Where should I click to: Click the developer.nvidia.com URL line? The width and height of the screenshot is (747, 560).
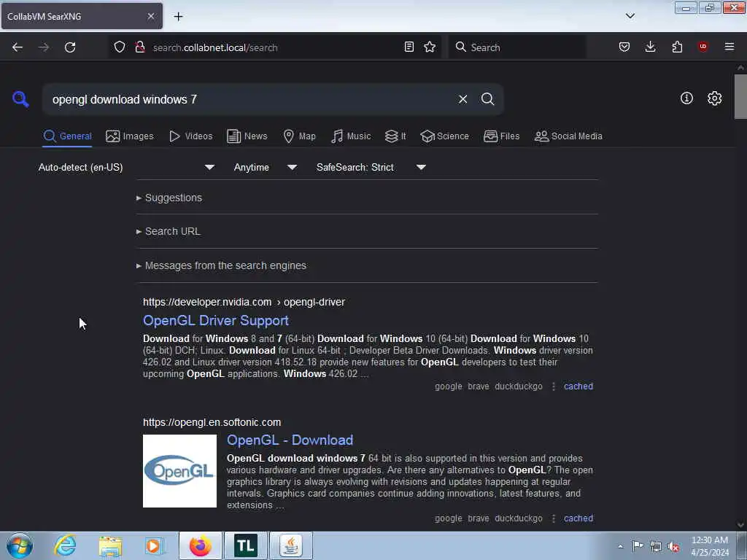click(x=244, y=302)
